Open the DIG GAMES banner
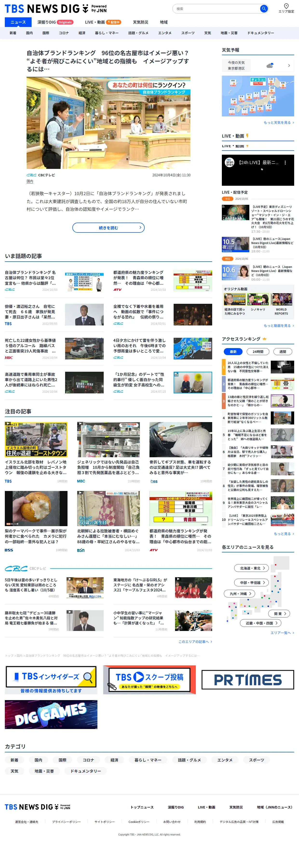The width and height of the screenshot is (299, 868). (51, 714)
